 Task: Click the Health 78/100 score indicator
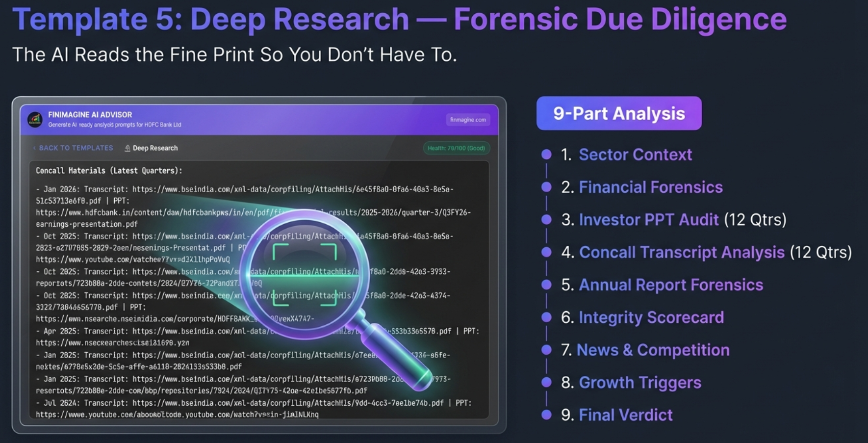pyautogui.click(x=456, y=148)
